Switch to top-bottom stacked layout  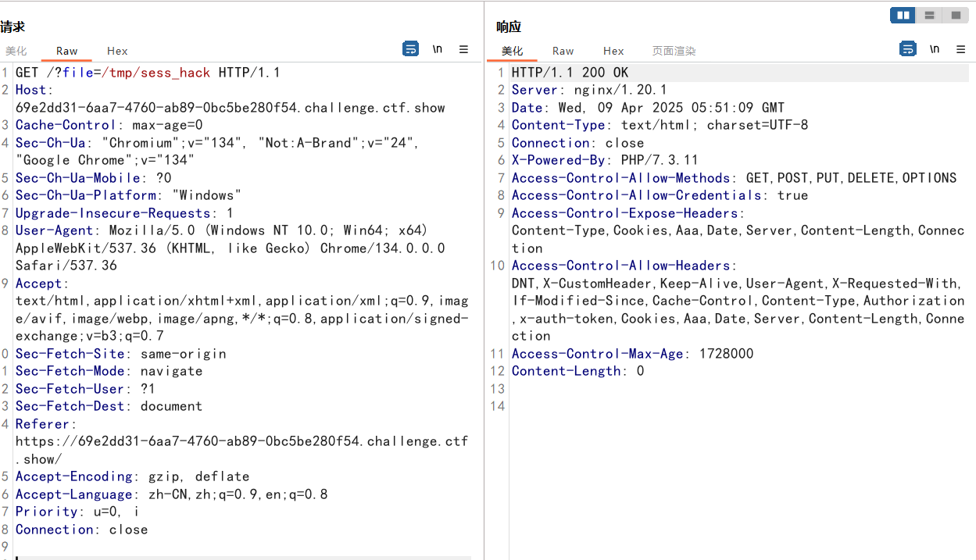click(x=929, y=15)
